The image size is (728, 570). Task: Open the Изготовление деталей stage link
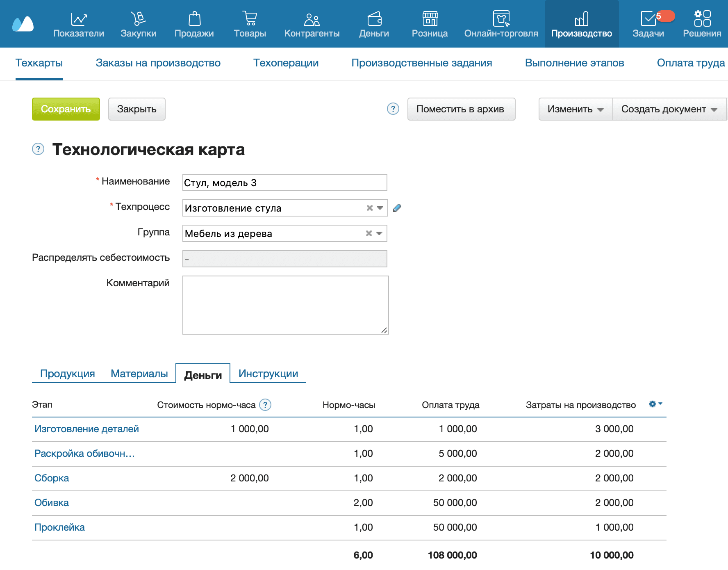coord(86,429)
